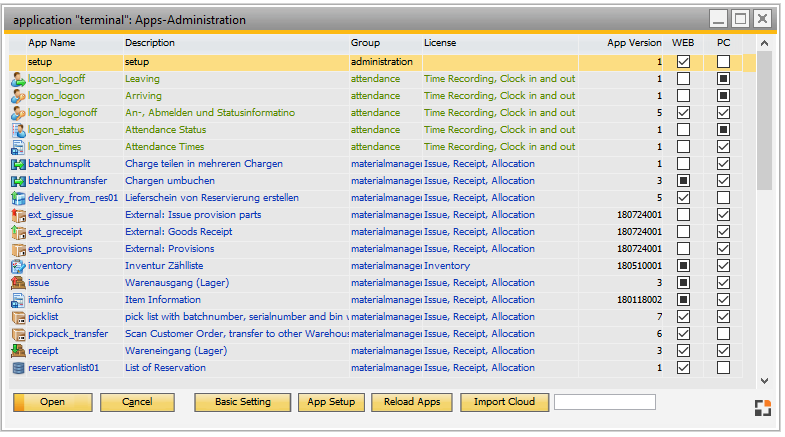The image size is (785, 437).
Task: Sort by the App Name column header
Action: [51, 44]
